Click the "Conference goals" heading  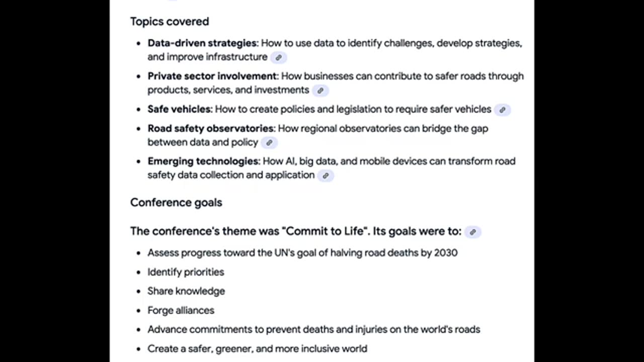coord(176,203)
